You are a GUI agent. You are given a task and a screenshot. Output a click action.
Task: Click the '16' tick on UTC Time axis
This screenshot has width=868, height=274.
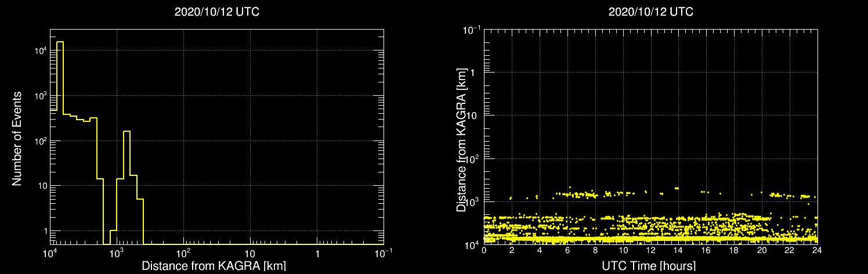click(706, 250)
